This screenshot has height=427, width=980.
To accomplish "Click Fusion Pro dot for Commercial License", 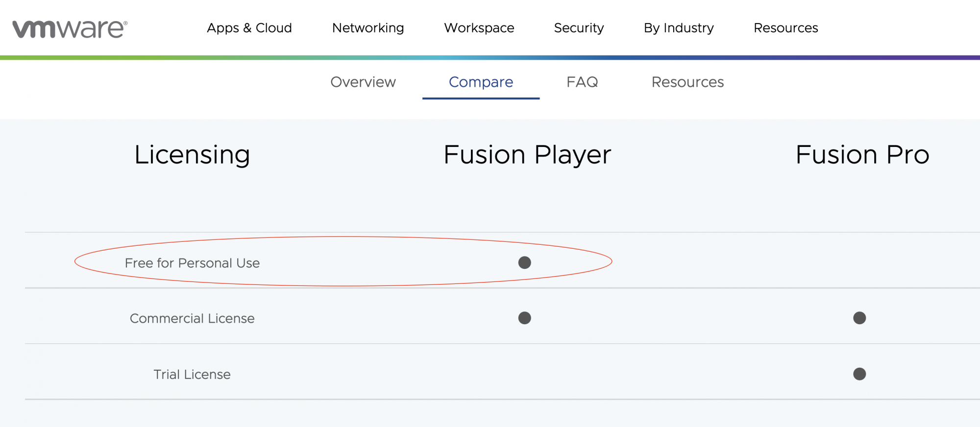I will [859, 318].
